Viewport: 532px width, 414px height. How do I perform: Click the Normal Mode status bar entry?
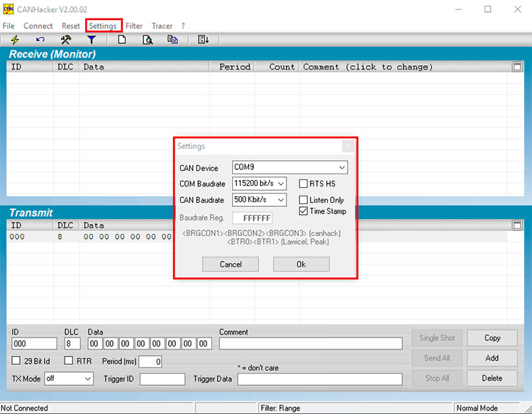click(x=477, y=408)
